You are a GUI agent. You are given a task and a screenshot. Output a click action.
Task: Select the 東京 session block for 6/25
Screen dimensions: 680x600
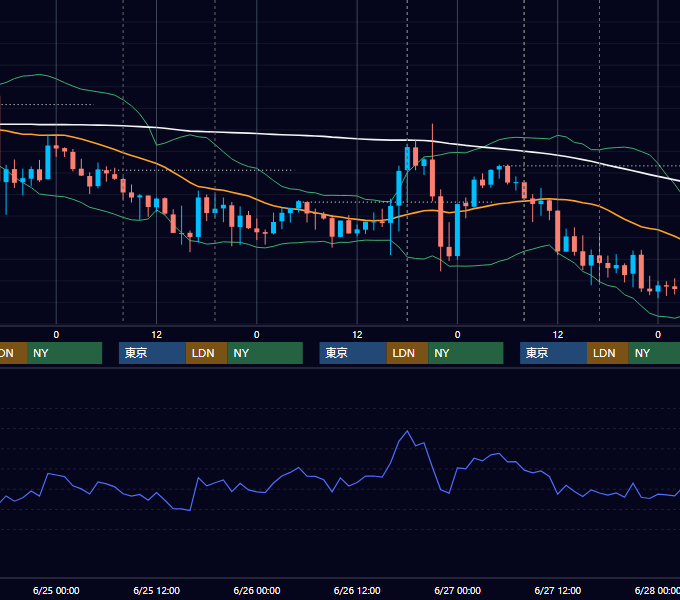click(x=152, y=353)
